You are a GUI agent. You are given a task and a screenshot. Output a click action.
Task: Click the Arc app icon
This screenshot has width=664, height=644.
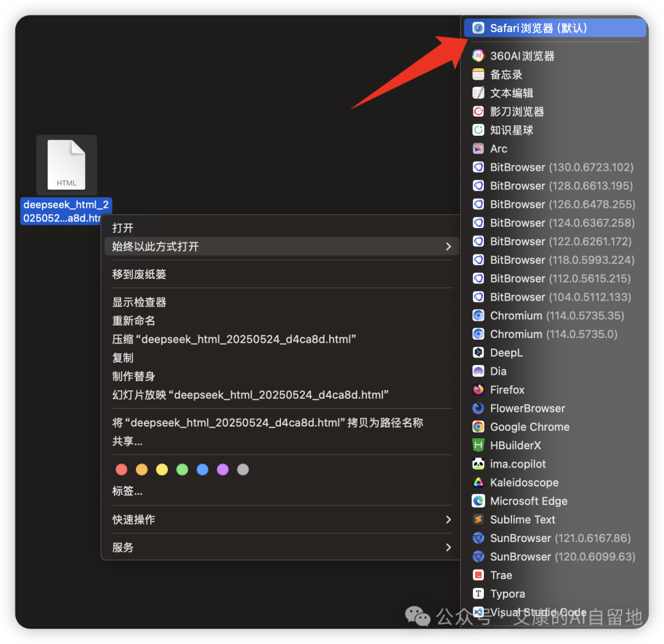pyautogui.click(x=478, y=149)
